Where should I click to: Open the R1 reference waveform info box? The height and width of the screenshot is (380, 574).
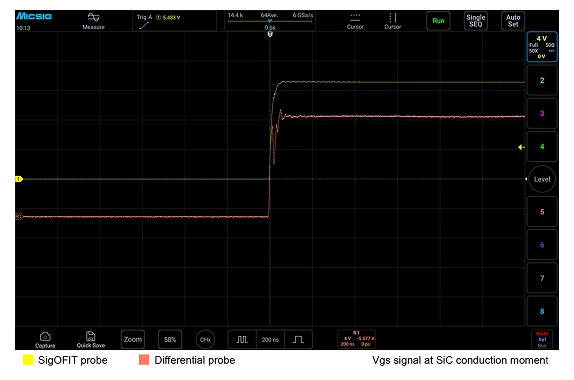coord(356,339)
